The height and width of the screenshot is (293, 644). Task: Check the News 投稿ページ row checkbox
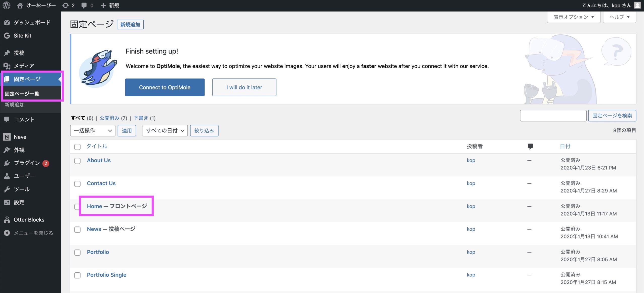point(77,229)
